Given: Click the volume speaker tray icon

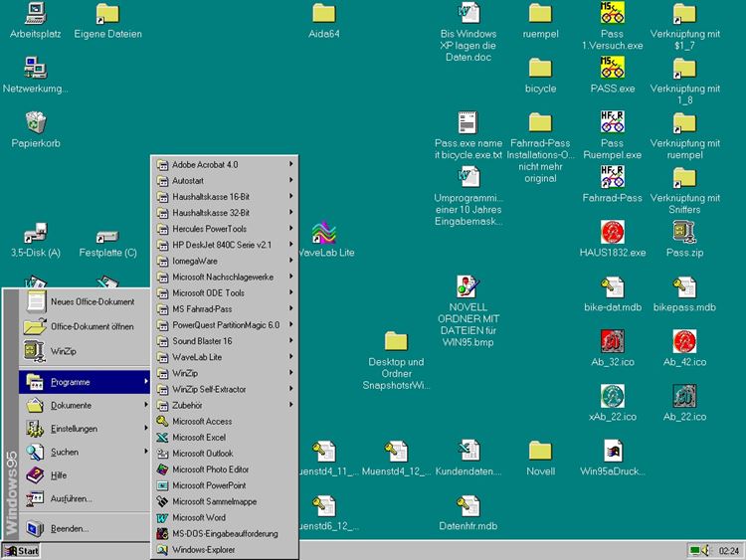Looking at the screenshot, I should click(x=705, y=550).
